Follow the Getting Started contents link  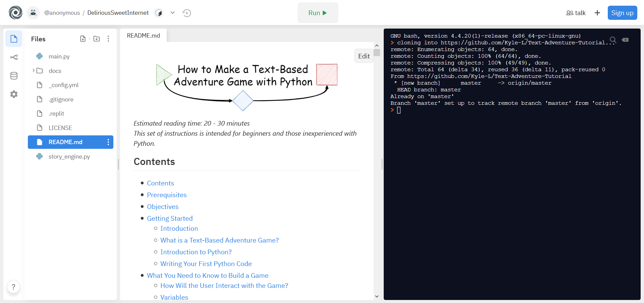pos(170,218)
